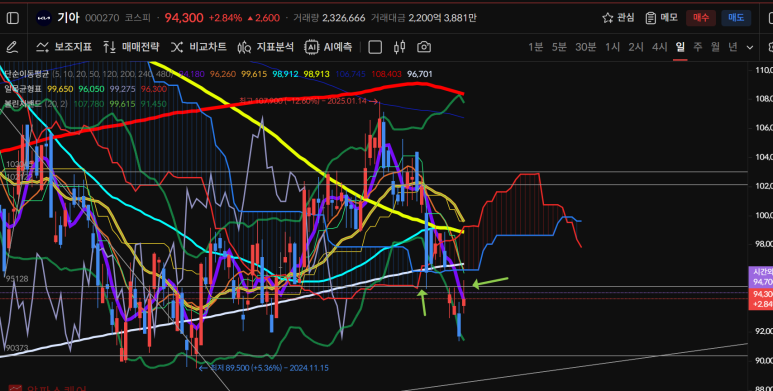Click the 일목균형표 indicator legend
Image resolution: width=773 pixels, height=391 pixels.
coord(23,89)
